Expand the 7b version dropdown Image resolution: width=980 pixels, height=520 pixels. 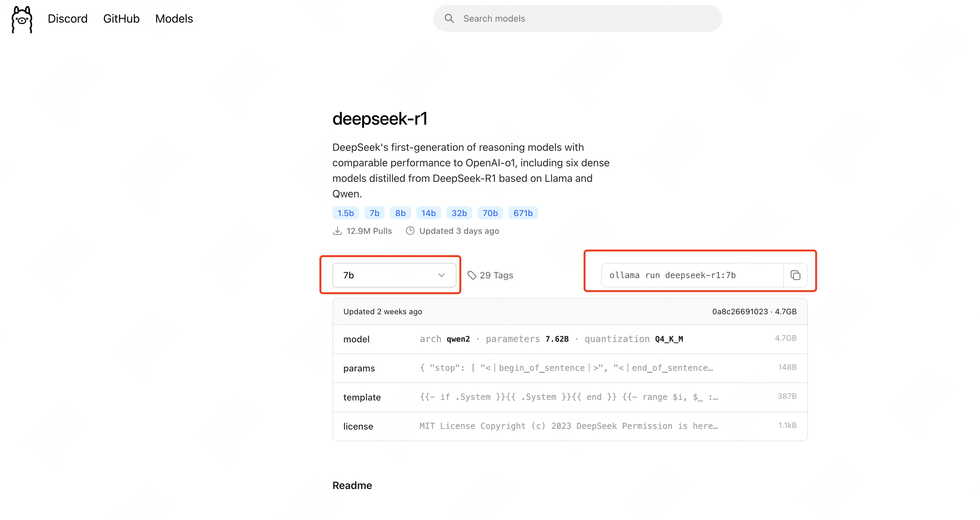(x=394, y=275)
